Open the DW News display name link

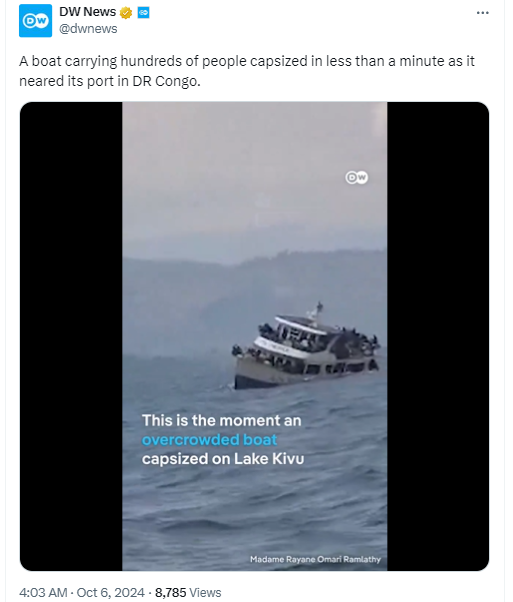pyautogui.click(x=88, y=12)
